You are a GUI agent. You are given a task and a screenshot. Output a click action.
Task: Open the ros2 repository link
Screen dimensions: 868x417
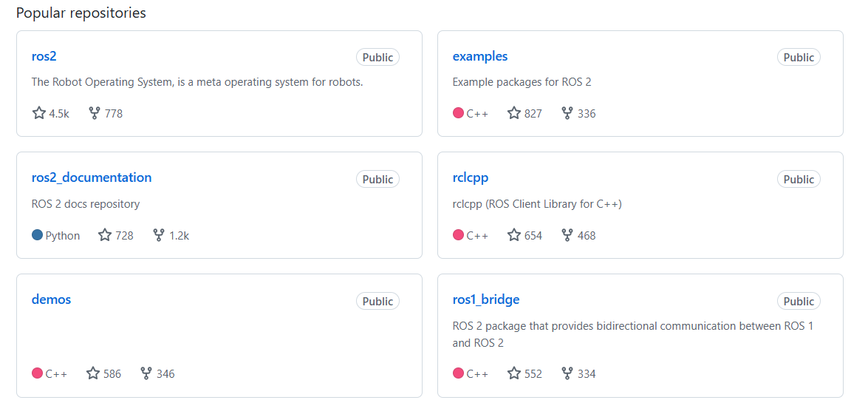point(44,56)
